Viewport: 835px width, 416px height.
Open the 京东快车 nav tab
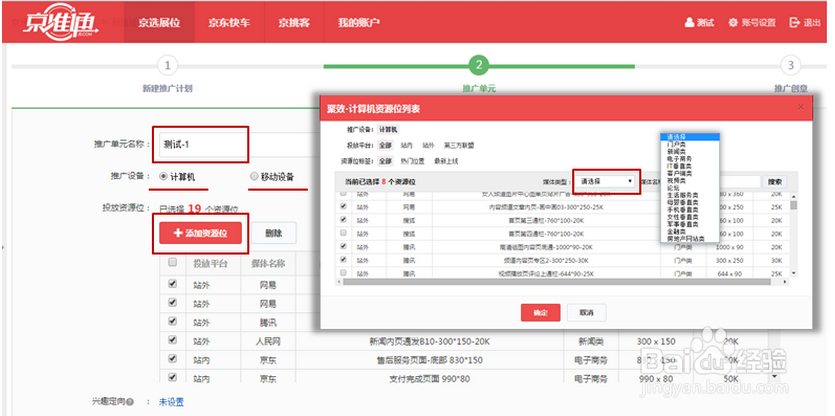229,22
